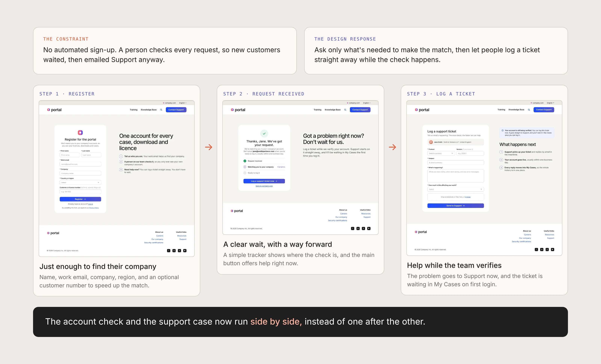The height and width of the screenshot is (364, 601).
Task: Open Facebook icon in Step 3 mockup footer
Action: [536, 250]
